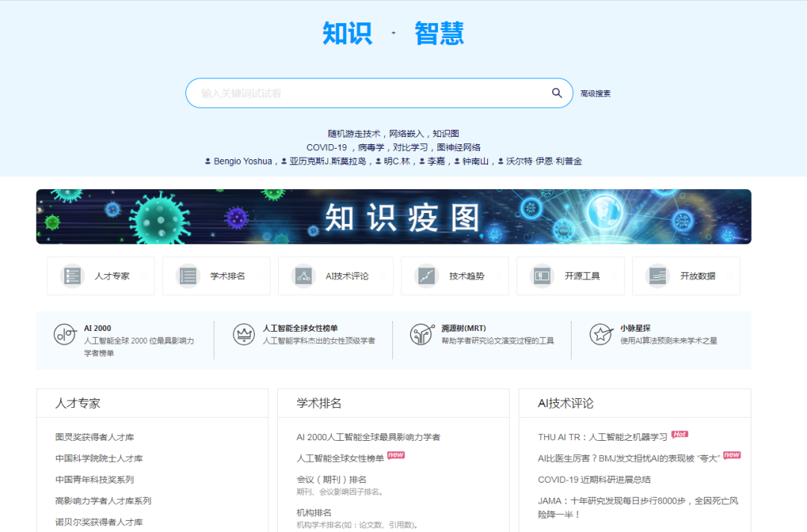The height and width of the screenshot is (532, 807).
Task: Open 诺贝尔奖获得者人才库
Action: (99, 522)
